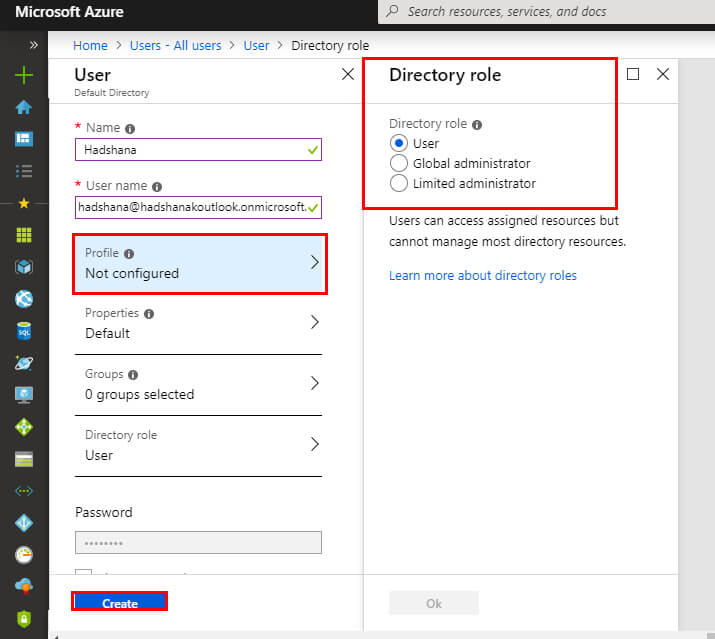
Task: Open Load balancers diamond icon
Action: [24, 427]
